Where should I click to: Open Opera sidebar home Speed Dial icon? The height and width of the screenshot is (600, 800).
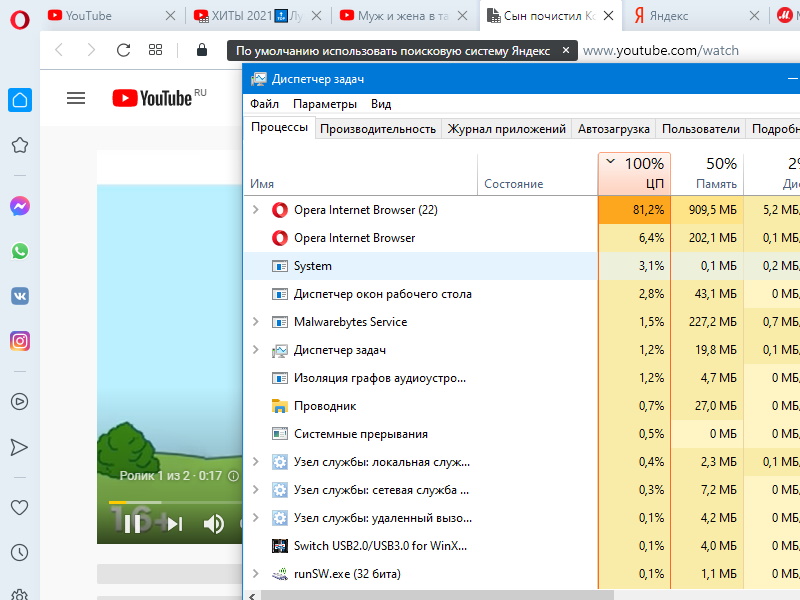click(x=20, y=100)
